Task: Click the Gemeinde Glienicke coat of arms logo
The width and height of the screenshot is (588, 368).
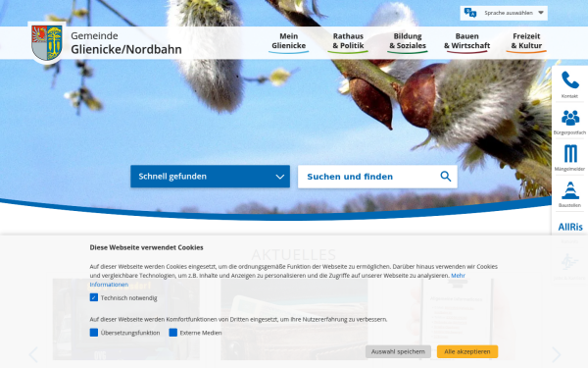Action: pyautogui.click(x=47, y=42)
